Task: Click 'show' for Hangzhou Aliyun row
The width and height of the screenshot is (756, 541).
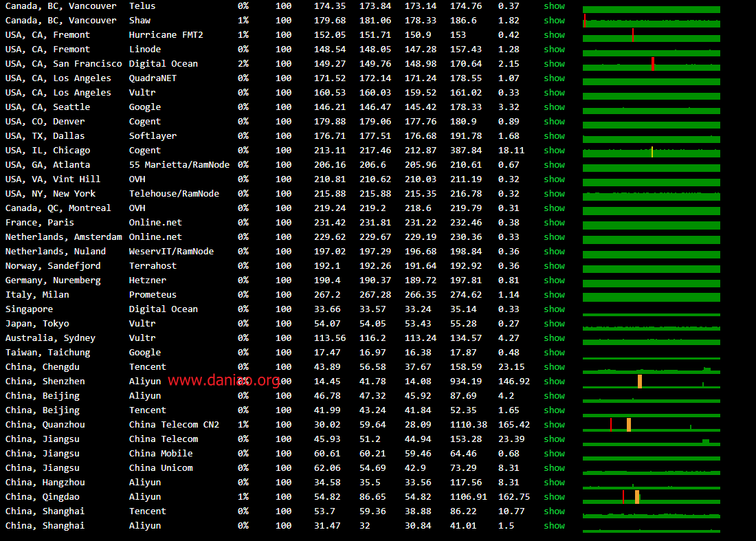Action: pos(554,483)
